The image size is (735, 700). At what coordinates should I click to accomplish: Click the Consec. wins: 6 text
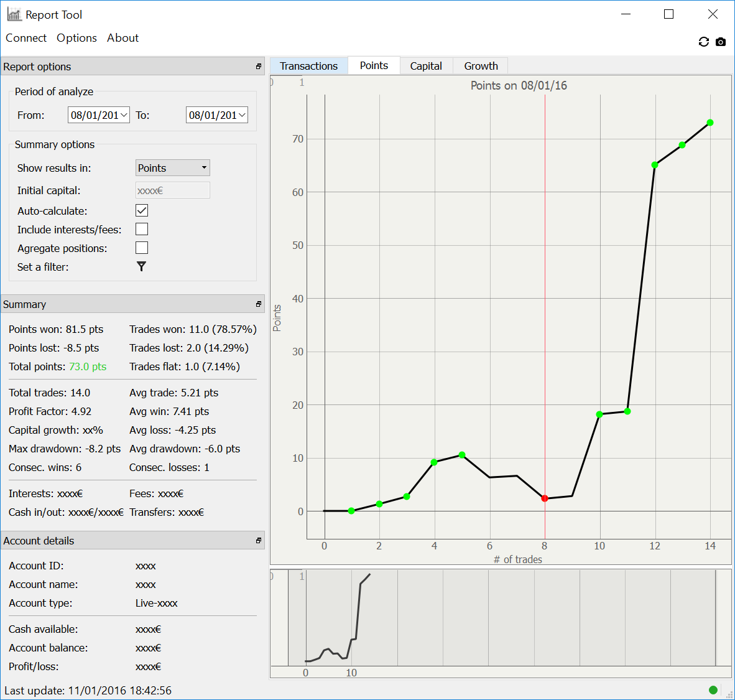pyautogui.click(x=45, y=468)
